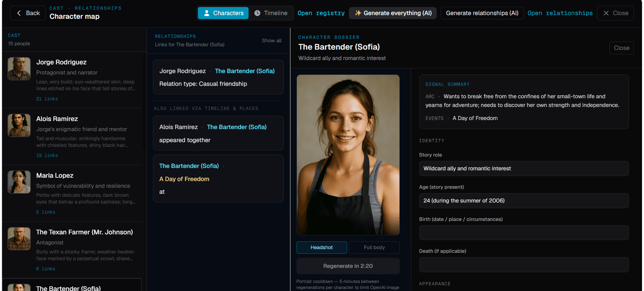Close the character dossier panel
644x291 pixels.
click(x=622, y=48)
